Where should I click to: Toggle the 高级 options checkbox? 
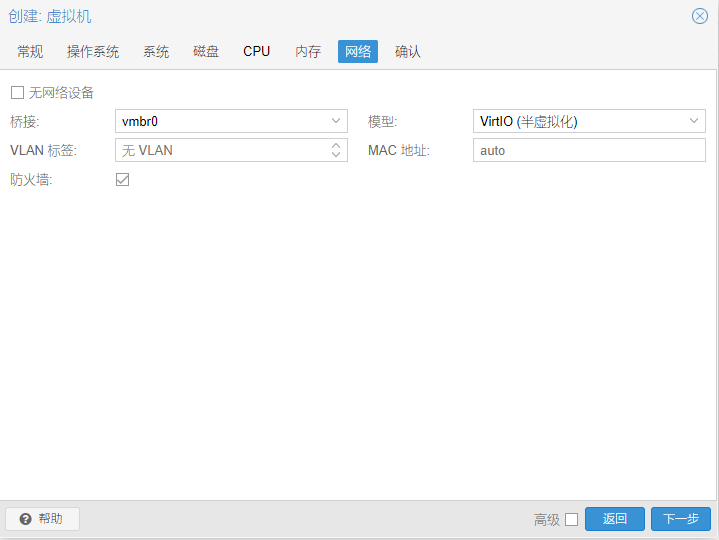tap(571, 519)
